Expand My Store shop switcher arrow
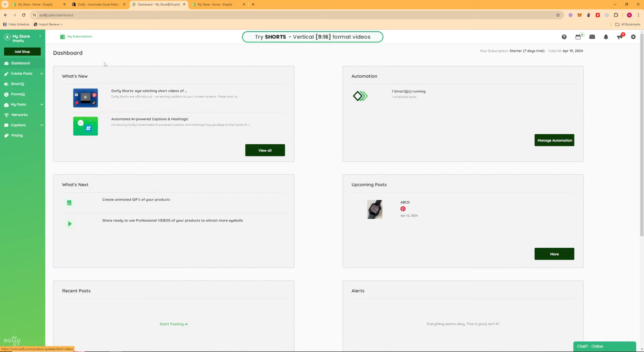The height and width of the screenshot is (352, 644). coord(40,36)
